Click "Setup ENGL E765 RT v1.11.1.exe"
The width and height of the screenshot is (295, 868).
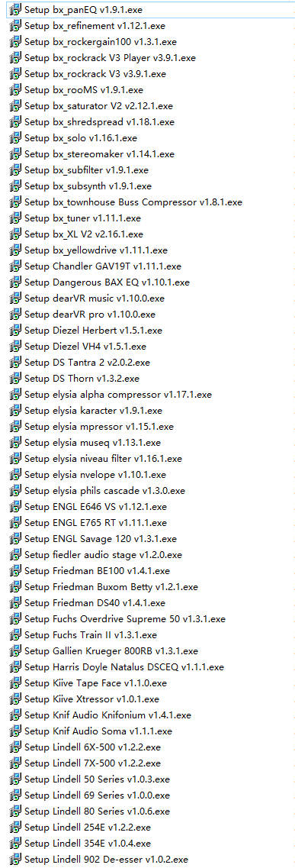pos(95,523)
